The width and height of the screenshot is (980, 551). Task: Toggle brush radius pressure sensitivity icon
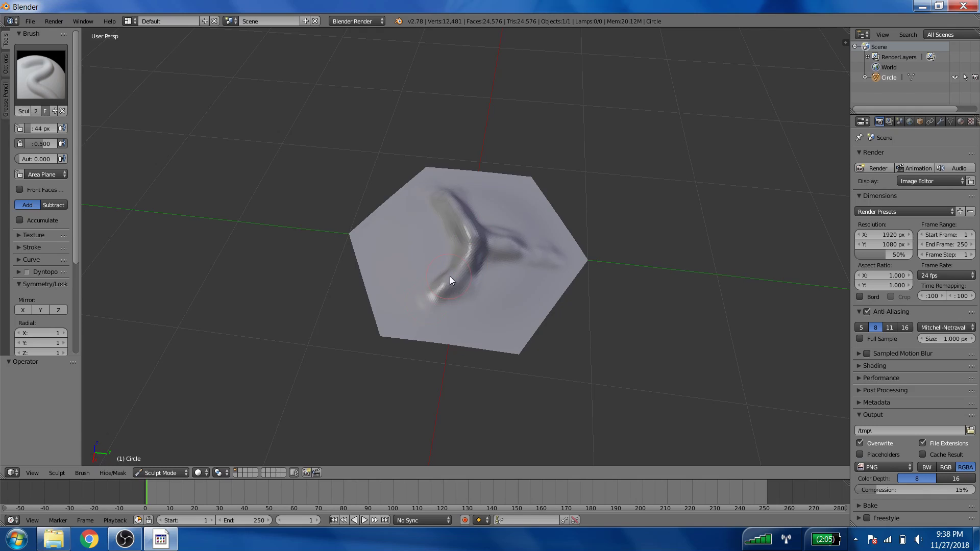(62, 128)
